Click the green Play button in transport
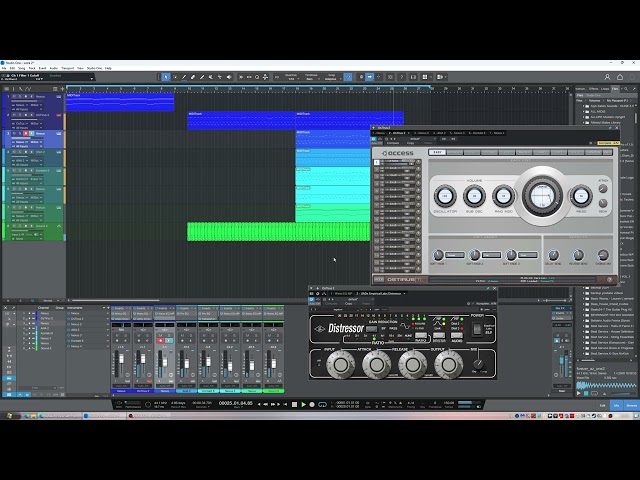This screenshot has width=640, height=480. coord(303,404)
